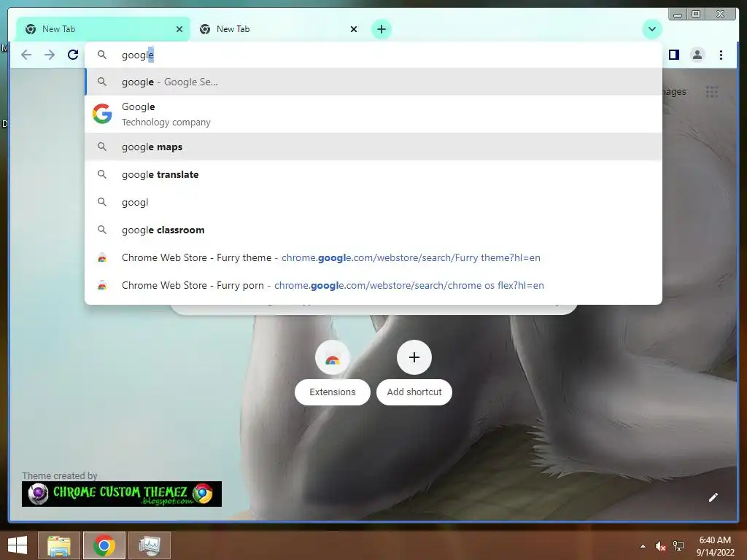Open the Chrome Custom Themez banner
The image size is (747, 560).
[122, 494]
